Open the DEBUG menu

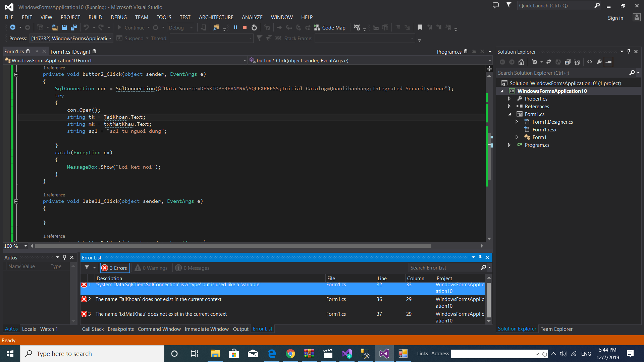118,17
